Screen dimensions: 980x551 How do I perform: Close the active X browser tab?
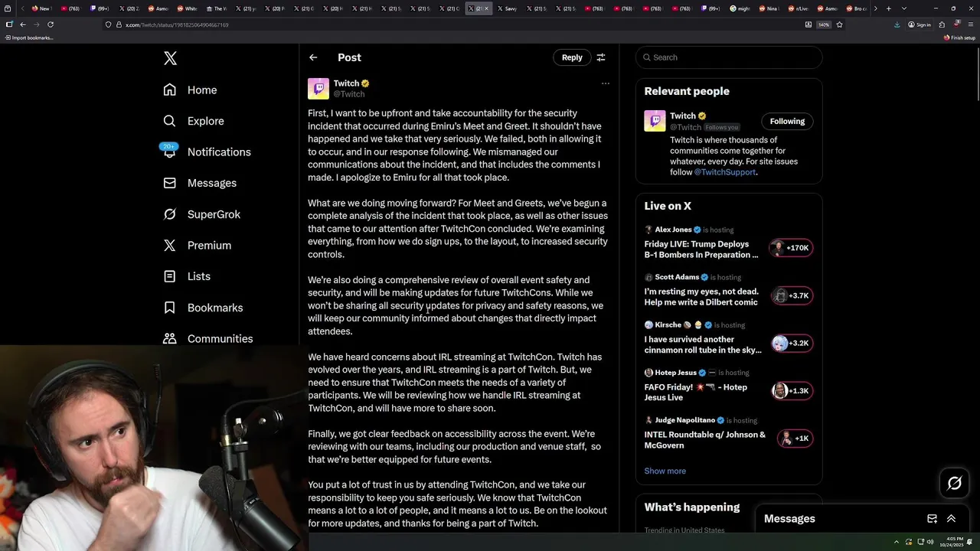[x=486, y=8]
